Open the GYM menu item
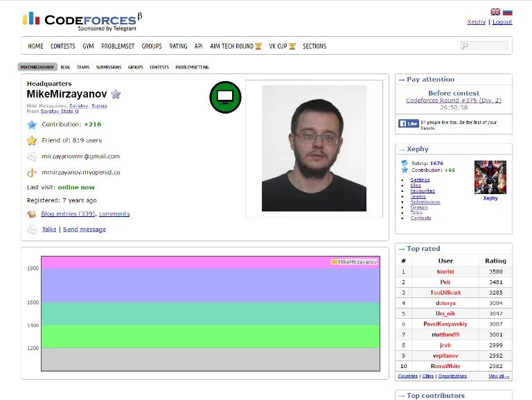Screen dimensions: 532x400 click(88, 46)
